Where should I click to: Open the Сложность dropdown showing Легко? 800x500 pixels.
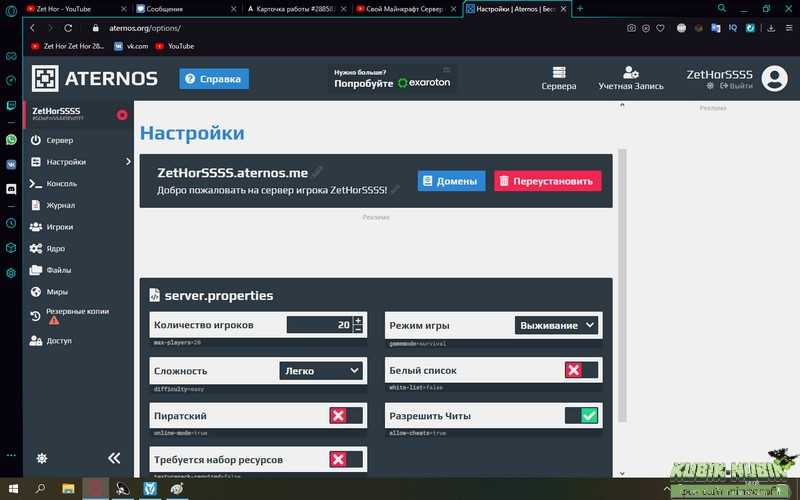tap(321, 370)
